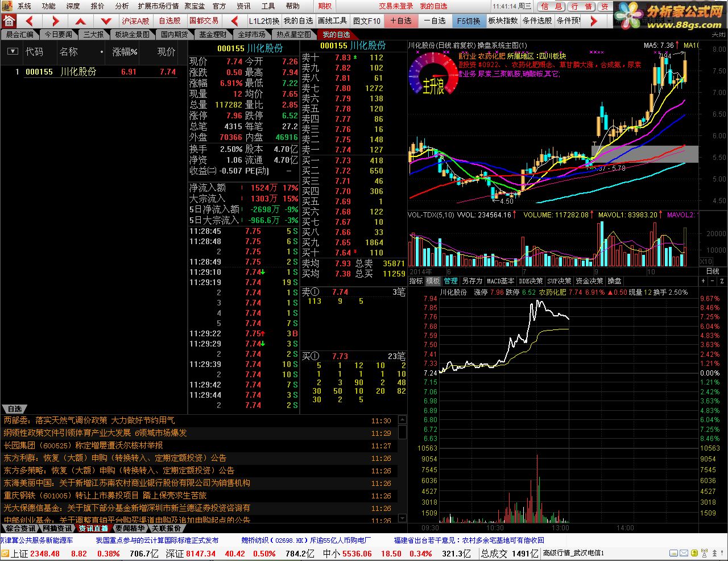The image size is (728, 561).
Task: Sort by 涨幅% column header
Action: coord(125,52)
